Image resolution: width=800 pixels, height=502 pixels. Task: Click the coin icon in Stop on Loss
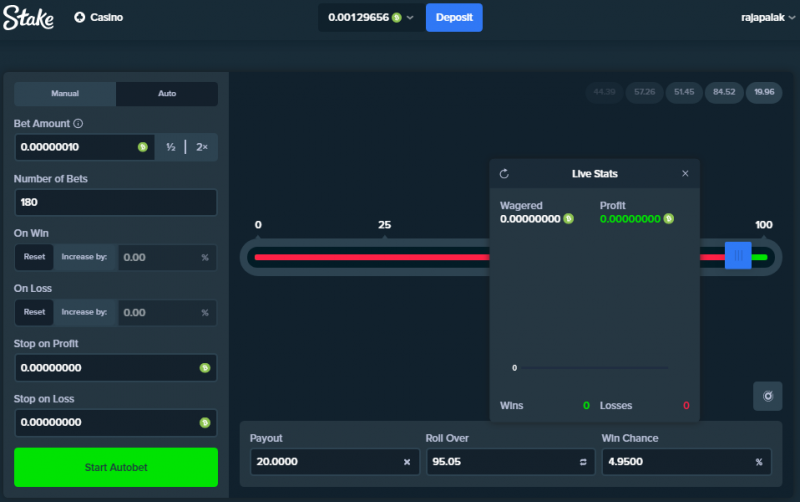(x=205, y=422)
